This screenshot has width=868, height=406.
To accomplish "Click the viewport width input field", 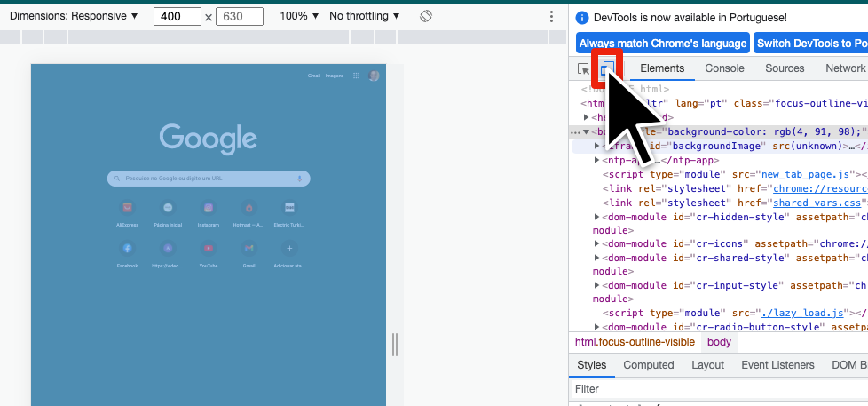I will [x=177, y=16].
